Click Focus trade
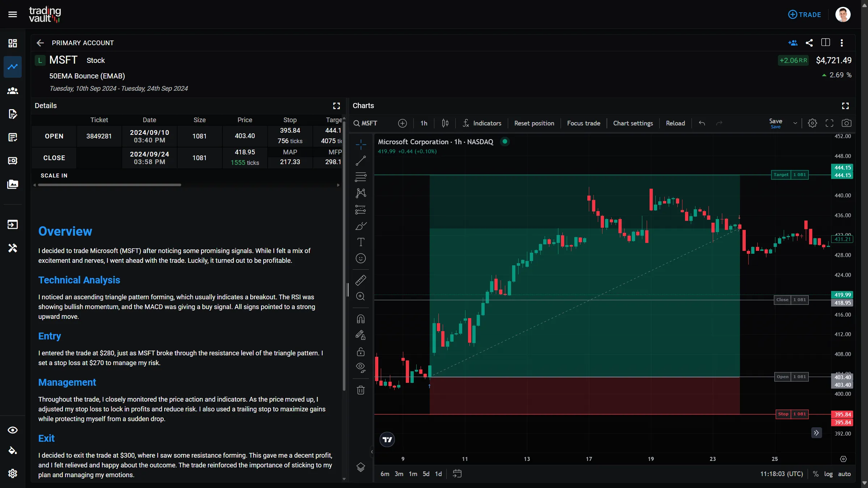The height and width of the screenshot is (488, 868). (x=584, y=124)
